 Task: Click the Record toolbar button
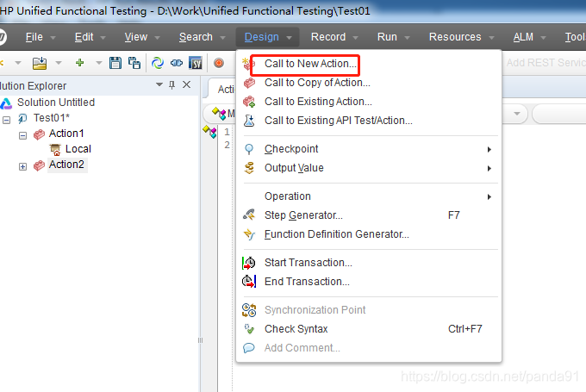[219, 63]
